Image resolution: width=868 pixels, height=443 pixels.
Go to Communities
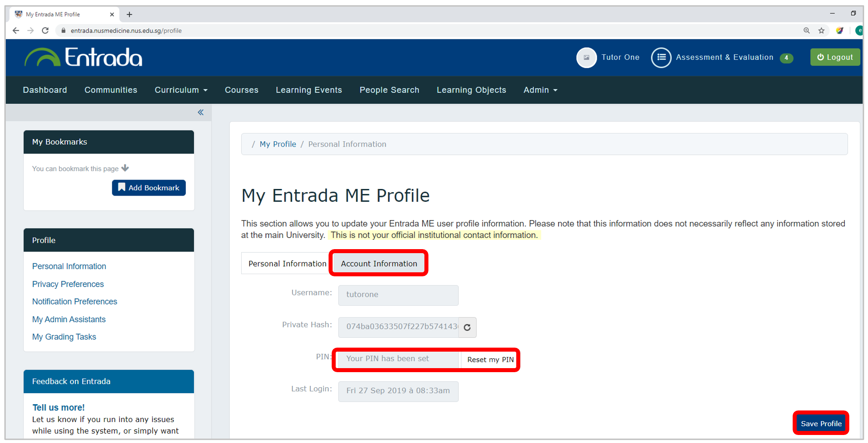click(x=111, y=90)
